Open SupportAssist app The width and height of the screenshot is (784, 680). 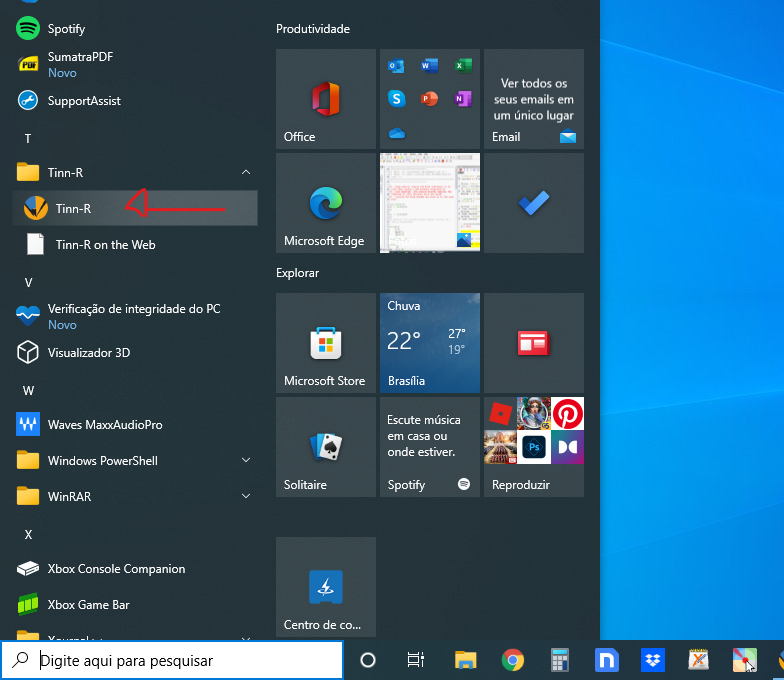coord(135,100)
